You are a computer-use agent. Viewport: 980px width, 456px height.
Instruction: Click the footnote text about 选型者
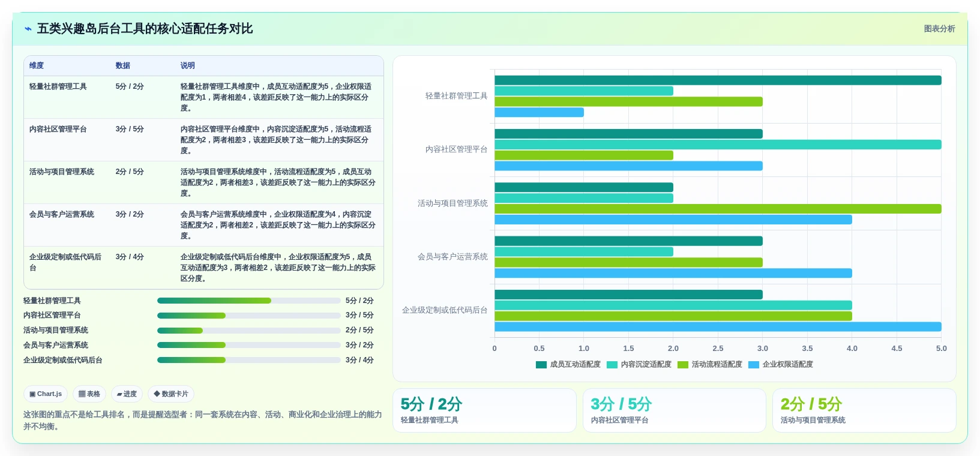click(203, 421)
